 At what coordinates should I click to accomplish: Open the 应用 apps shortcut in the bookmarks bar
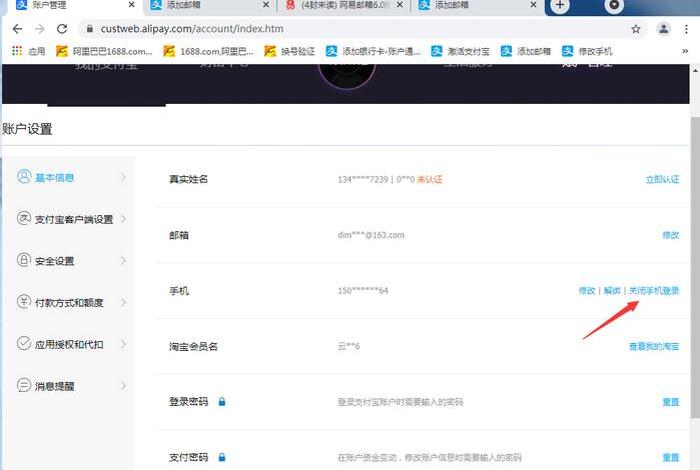tap(29, 51)
